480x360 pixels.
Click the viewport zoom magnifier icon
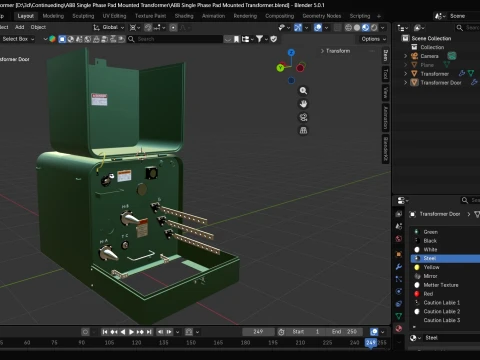[x=303, y=91]
